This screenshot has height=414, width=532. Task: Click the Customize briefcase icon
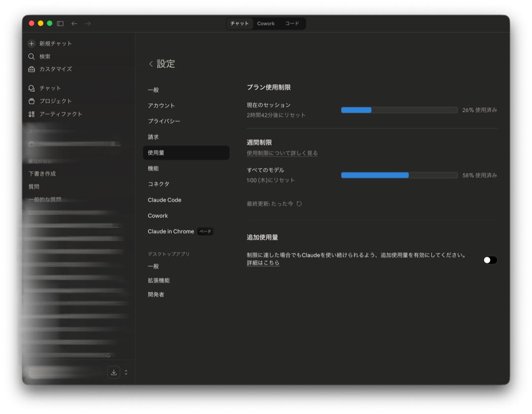pyautogui.click(x=32, y=69)
